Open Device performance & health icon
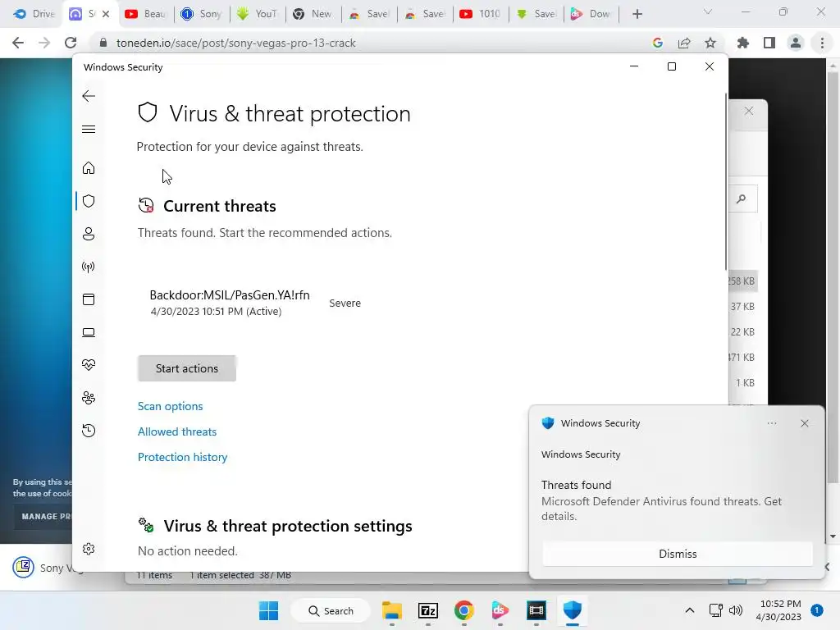This screenshot has height=630, width=840. (x=89, y=365)
